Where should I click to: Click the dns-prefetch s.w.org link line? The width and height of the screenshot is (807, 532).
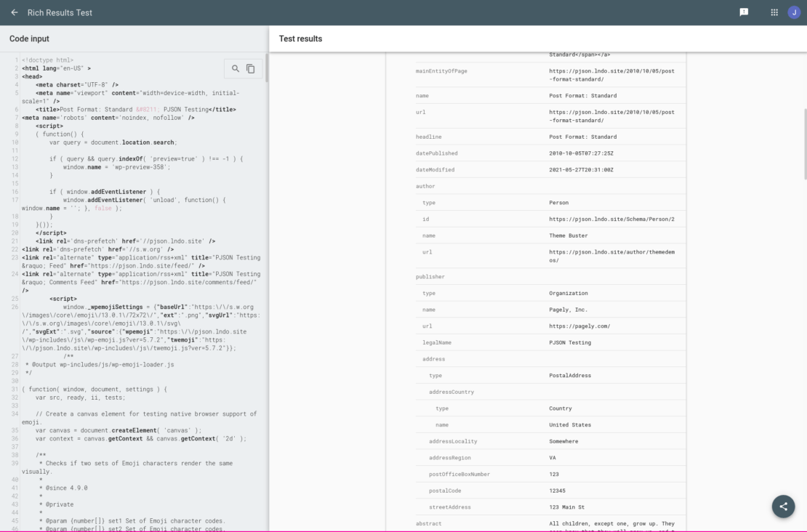click(98, 249)
